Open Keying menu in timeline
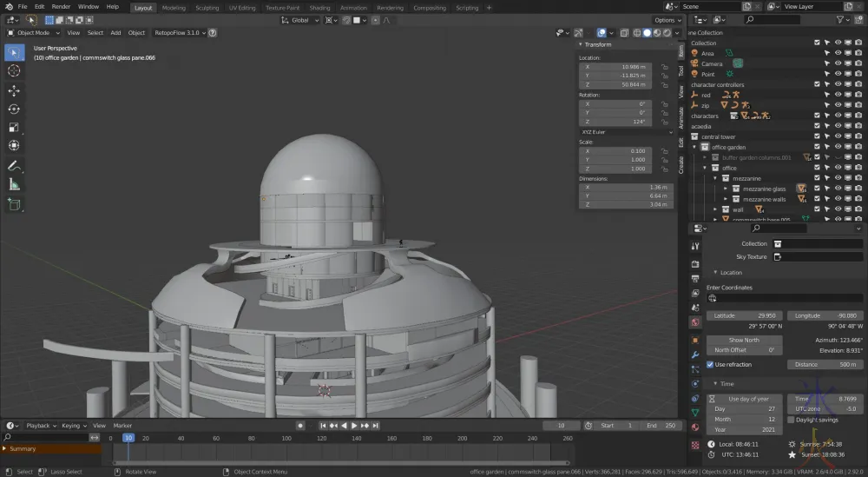This screenshot has height=477, width=868. pos(74,426)
